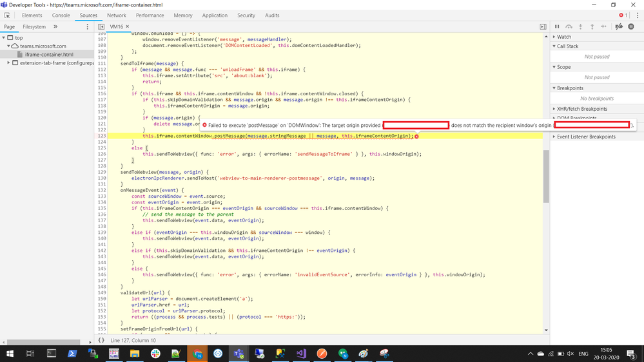This screenshot has width=644, height=362.
Task: Show more navigator tabs chevron
Action: (55, 27)
